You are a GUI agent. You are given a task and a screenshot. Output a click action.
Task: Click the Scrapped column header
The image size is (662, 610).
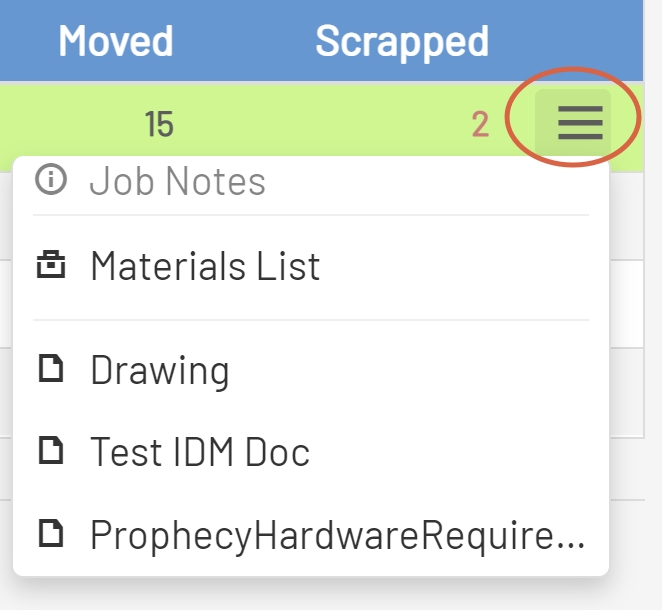click(x=402, y=41)
